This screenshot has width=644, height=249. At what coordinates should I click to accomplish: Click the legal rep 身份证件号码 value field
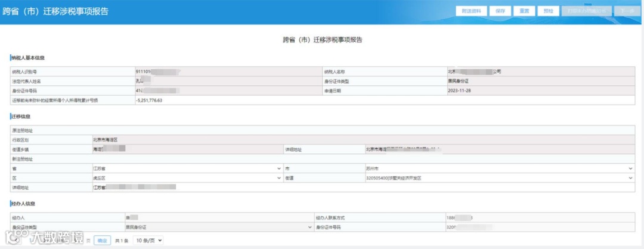click(x=228, y=91)
